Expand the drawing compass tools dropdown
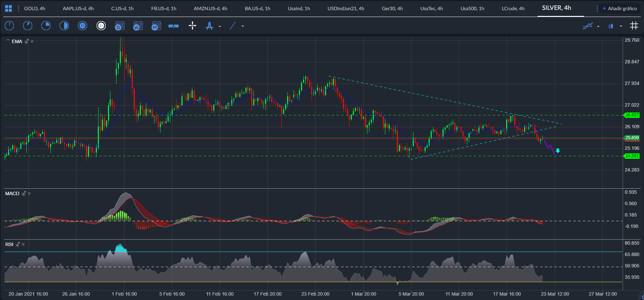644x300 pixels. [220, 26]
